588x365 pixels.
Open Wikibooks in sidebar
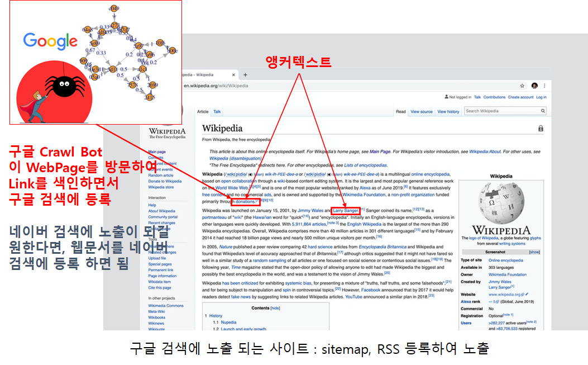[x=157, y=317]
